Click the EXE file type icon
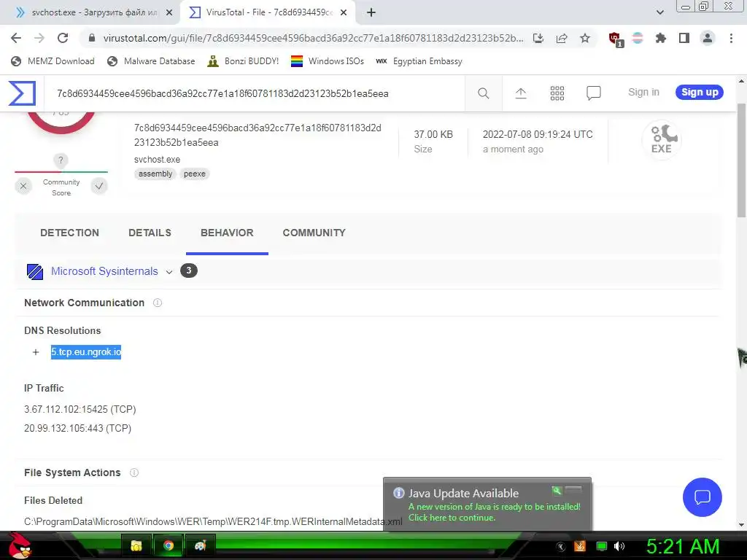747x560 pixels. pyautogui.click(x=662, y=139)
